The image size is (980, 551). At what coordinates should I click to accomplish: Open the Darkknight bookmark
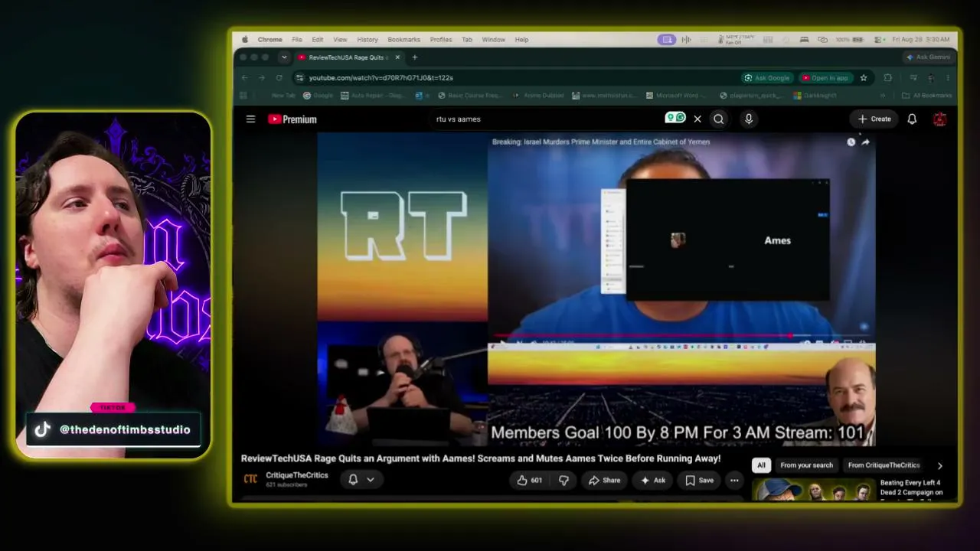click(815, 96)
